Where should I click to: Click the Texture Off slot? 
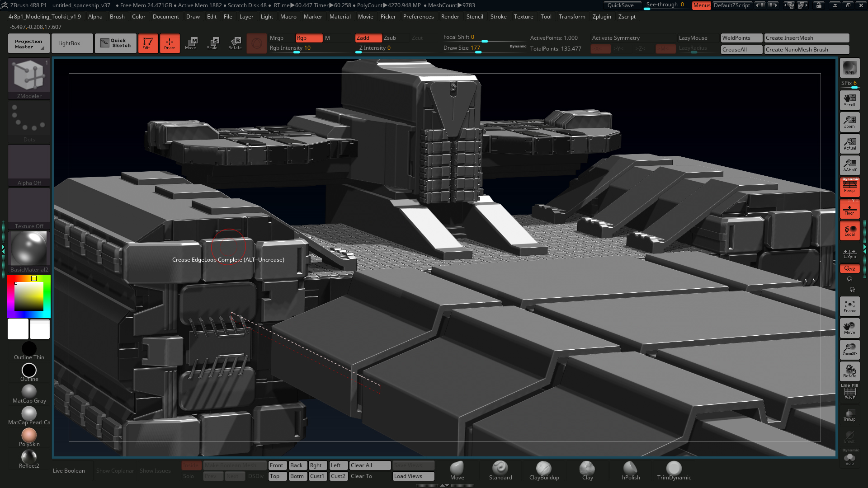(29, 208)
